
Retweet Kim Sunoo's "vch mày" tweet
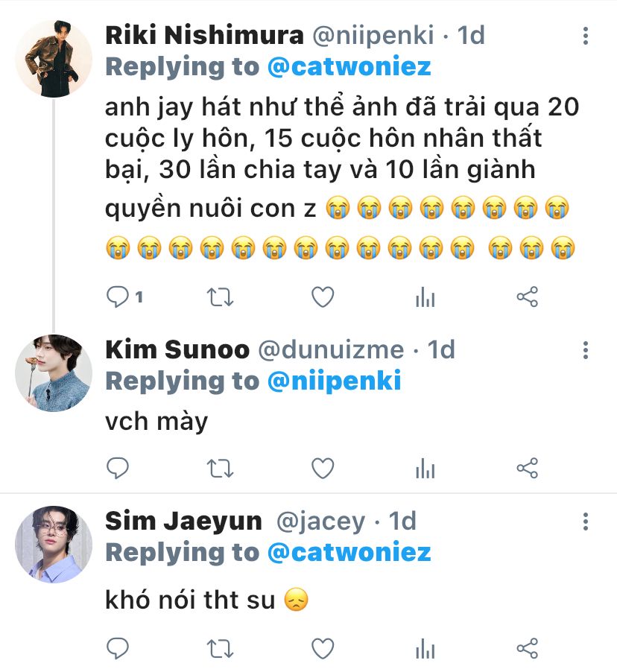coord(220,469)
